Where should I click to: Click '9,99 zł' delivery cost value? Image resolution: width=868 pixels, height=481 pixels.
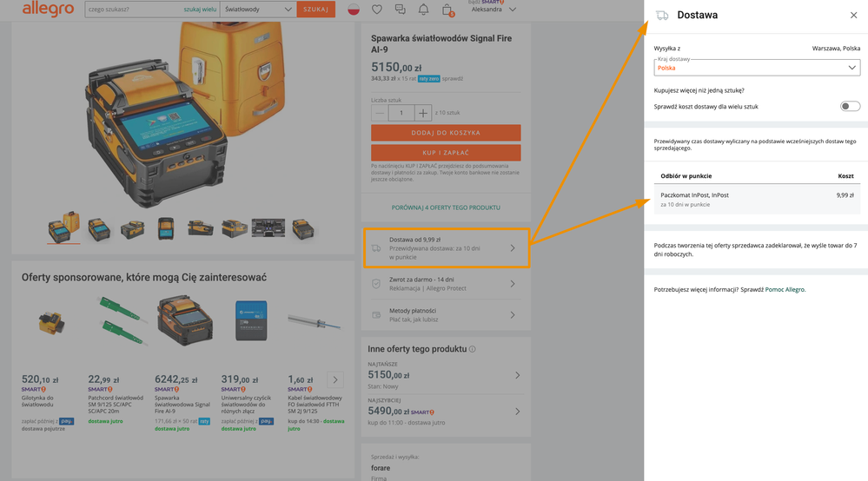[845, 195]
